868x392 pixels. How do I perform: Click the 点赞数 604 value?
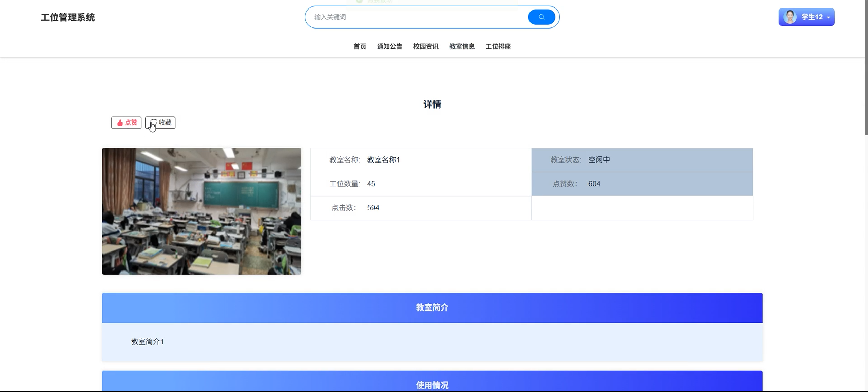point(594,184)
